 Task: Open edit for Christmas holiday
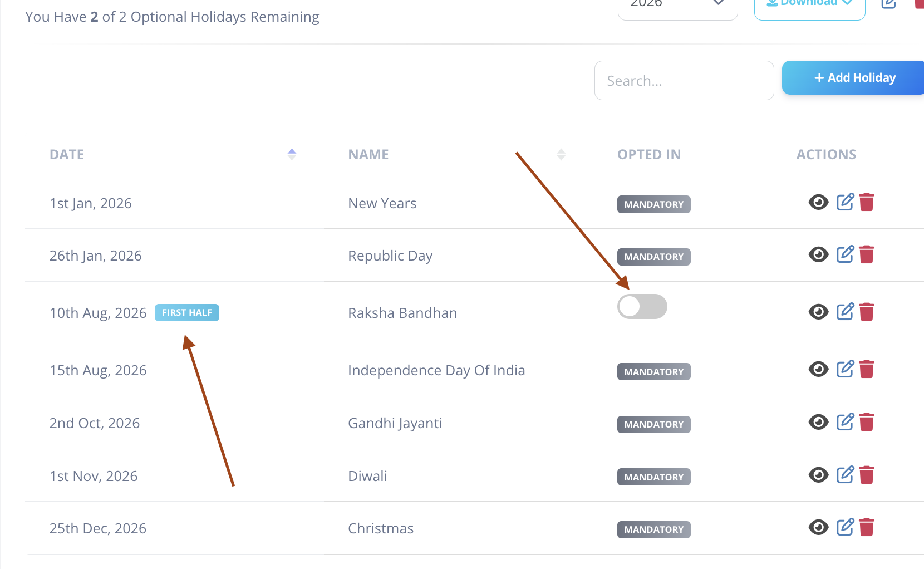tap(845, 527)
